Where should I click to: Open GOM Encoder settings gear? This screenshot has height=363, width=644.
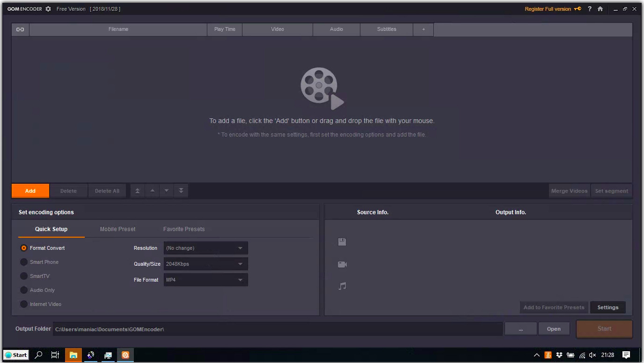[48, 9]
